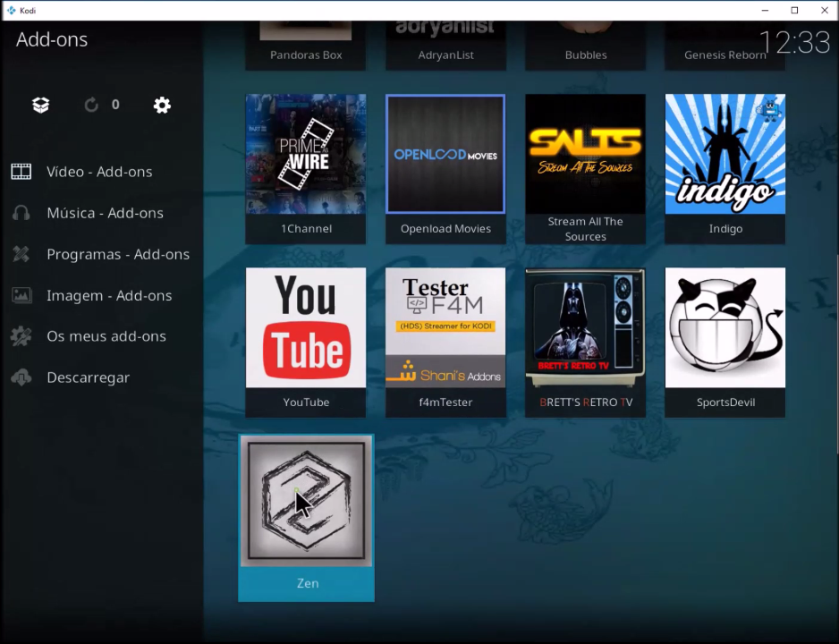Click the Kodi logo in title bar
This screenshot has width=839, height=644.
12,10
